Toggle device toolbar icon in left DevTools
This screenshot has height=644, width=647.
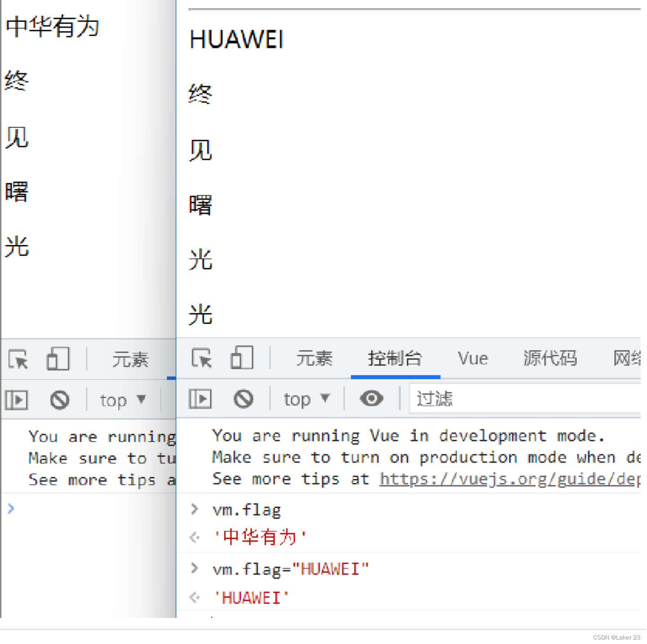(58, 359)
